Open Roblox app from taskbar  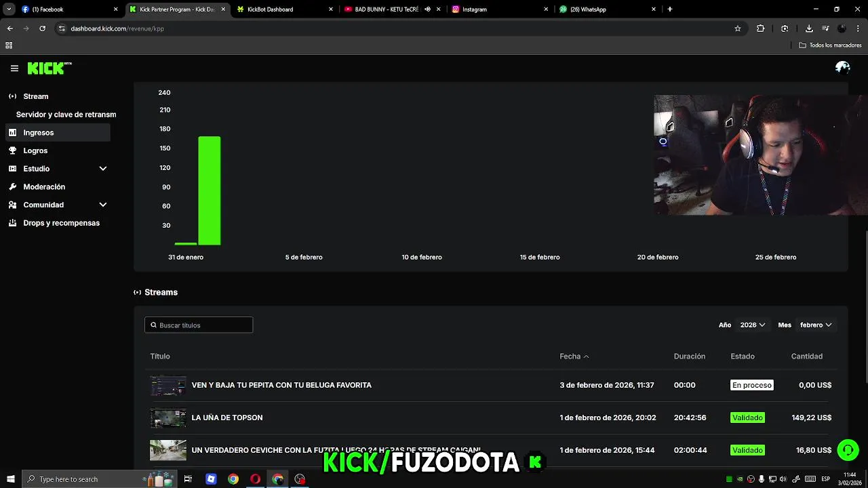211,479
